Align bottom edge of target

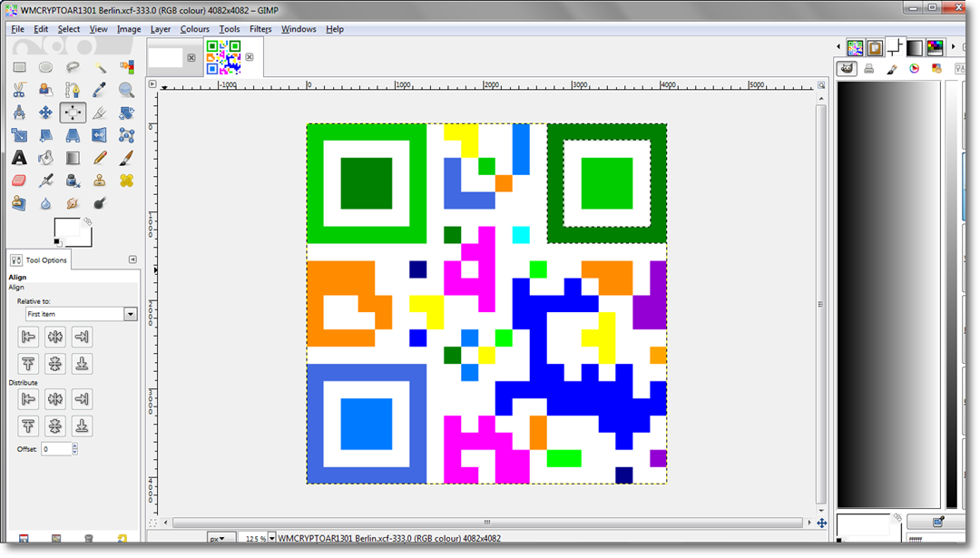click(x=82, y=364)
